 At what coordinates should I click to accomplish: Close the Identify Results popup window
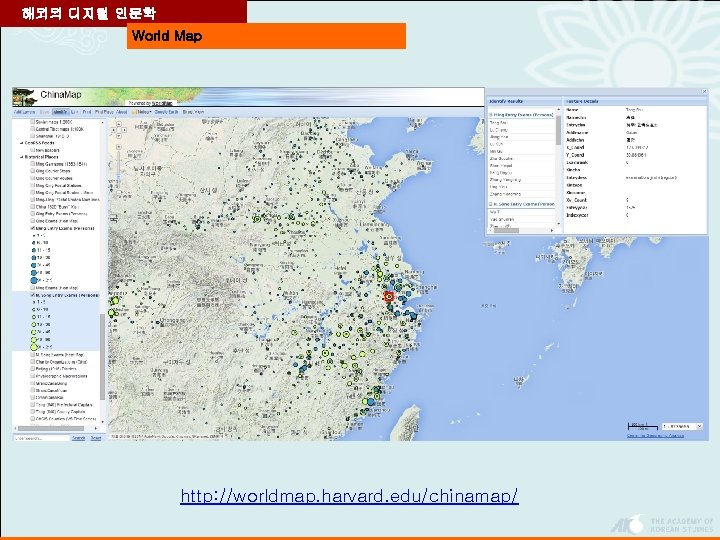coord(704,91)
